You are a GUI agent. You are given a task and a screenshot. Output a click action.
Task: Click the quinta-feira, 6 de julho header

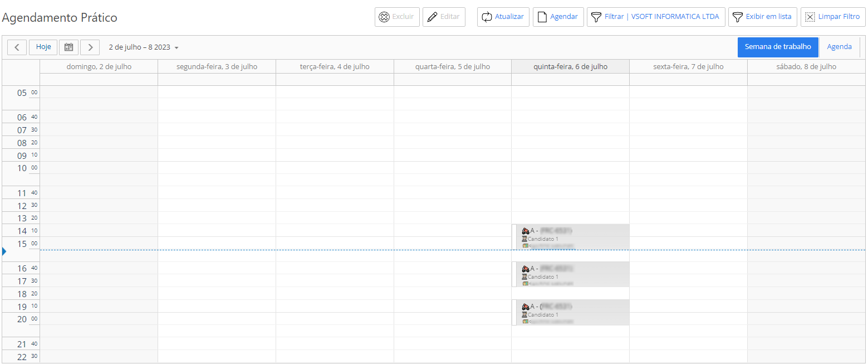pyautogui.click(x=570, y=66)
